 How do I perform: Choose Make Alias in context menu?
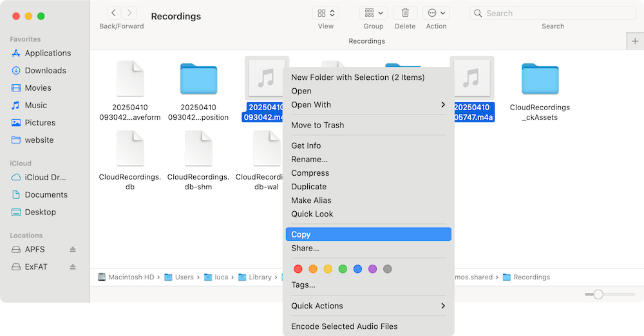click(x=368, y=200)
